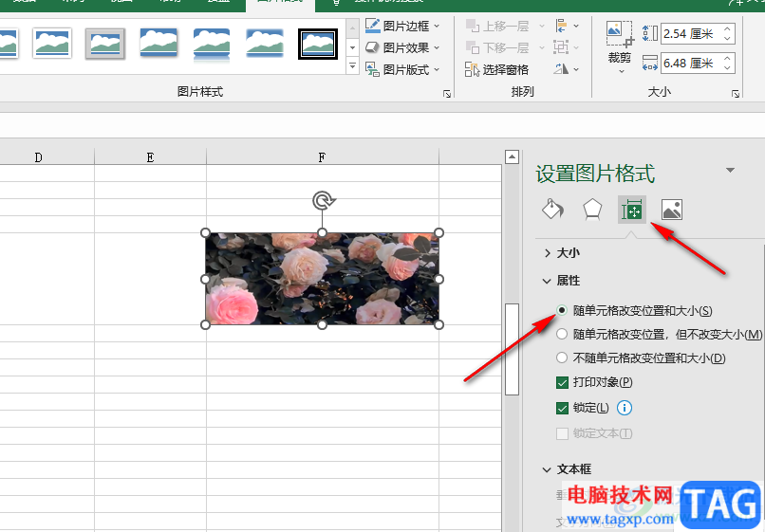
Task: Open the 大小 group dialog launcher
Action: pyautogui.click(x=736, y=94)
